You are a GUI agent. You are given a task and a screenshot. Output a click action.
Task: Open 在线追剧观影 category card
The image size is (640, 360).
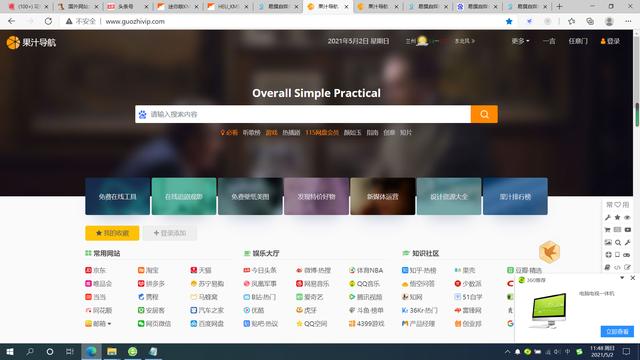184,196
